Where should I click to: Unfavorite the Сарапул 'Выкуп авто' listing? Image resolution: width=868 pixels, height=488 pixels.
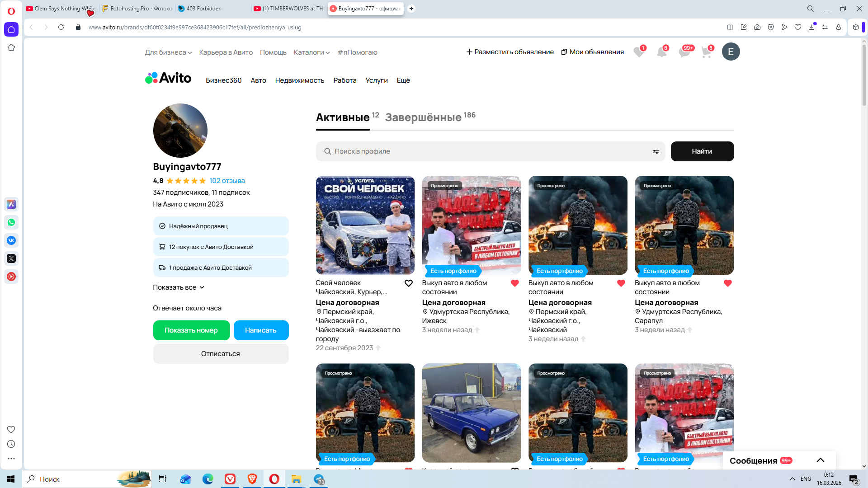coord(727,283)
